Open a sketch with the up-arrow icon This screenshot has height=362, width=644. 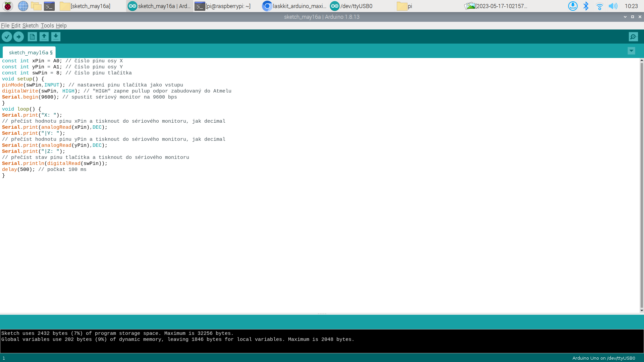pos(44,37)
